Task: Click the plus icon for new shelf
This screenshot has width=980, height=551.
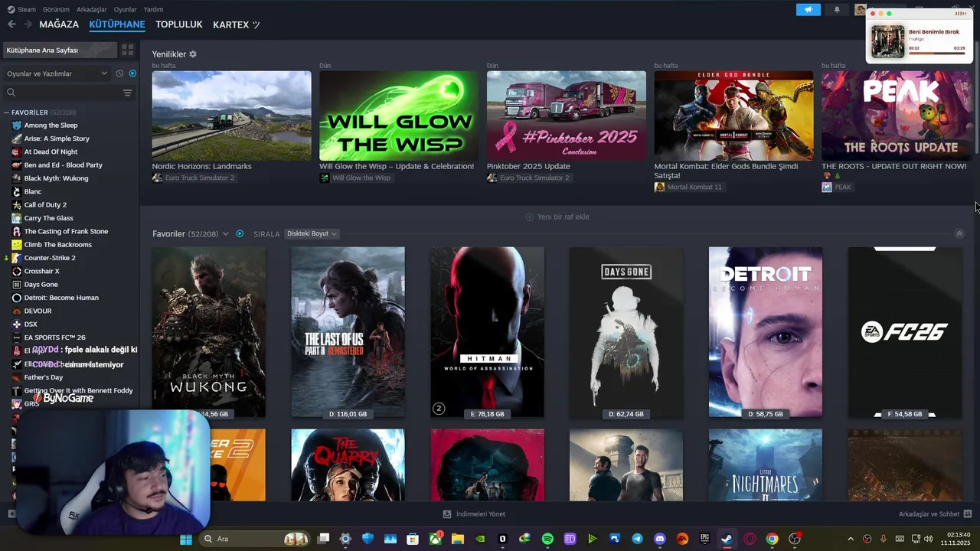Action: pyautogui.click(x=529, y=217)
